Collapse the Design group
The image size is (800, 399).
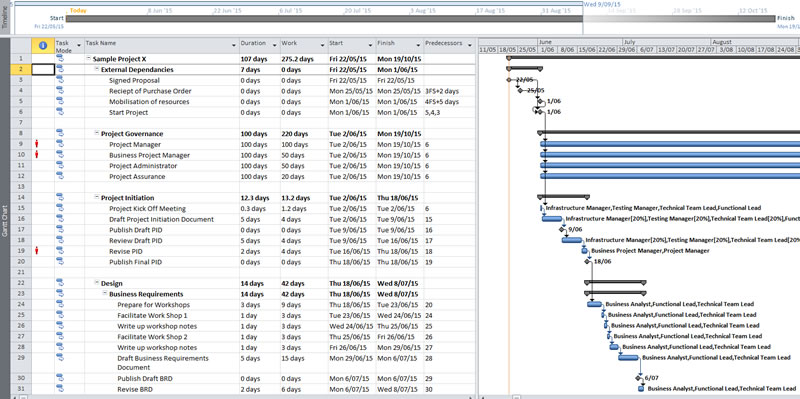[97, 283]
